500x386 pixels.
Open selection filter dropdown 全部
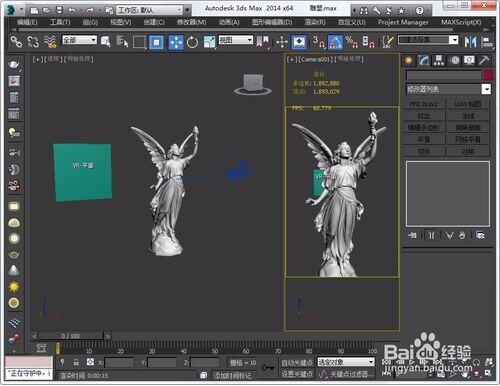(x=79, y=40)
